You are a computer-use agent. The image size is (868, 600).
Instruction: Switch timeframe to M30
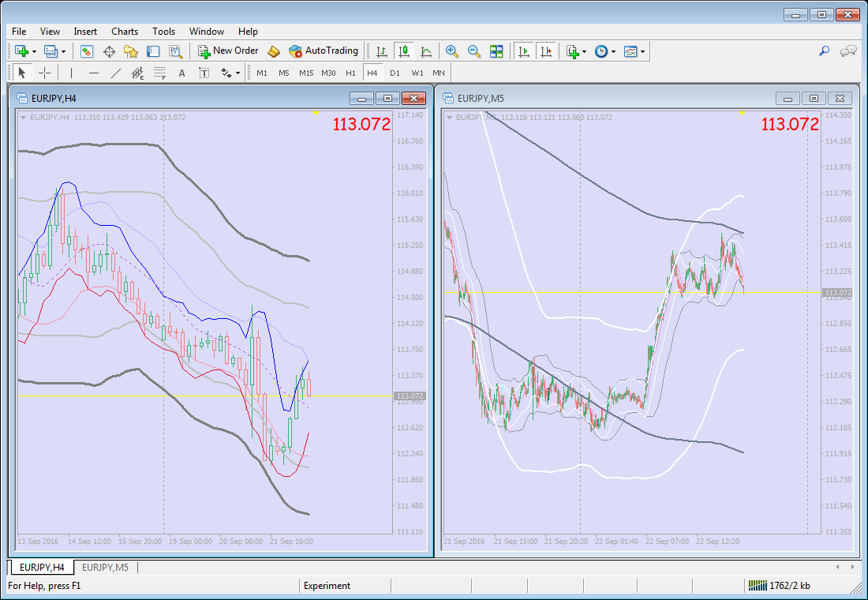point(328,73)
